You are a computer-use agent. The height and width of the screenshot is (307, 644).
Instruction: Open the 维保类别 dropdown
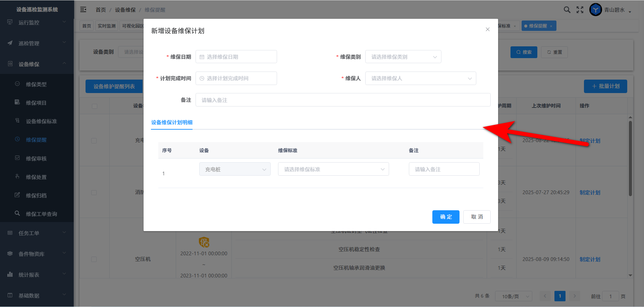[x=403, y=57]
